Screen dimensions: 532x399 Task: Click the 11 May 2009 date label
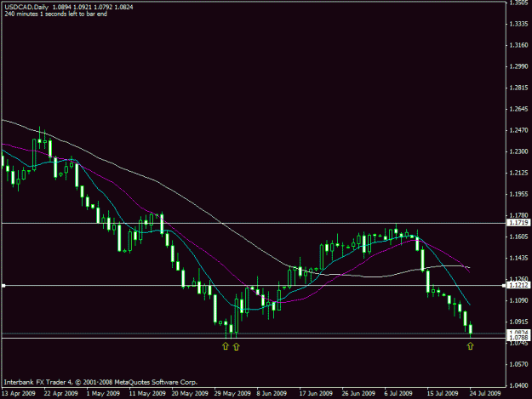click(147, 393)
